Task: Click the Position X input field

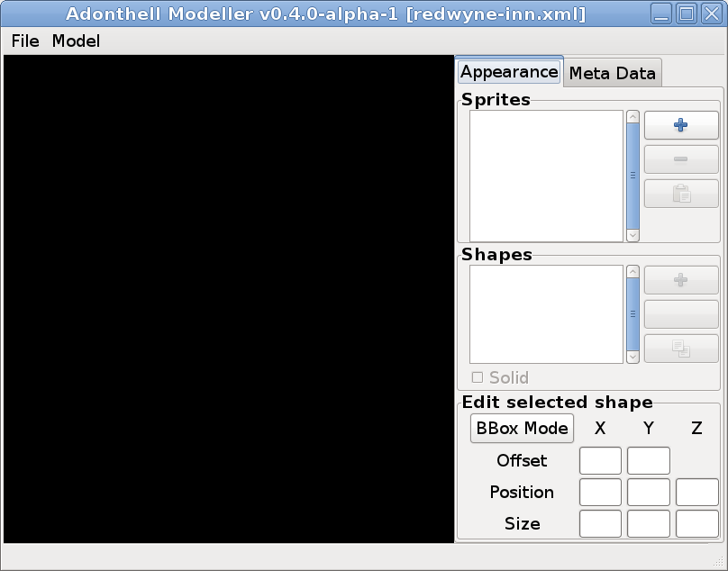Action: (x=600, y=492)
